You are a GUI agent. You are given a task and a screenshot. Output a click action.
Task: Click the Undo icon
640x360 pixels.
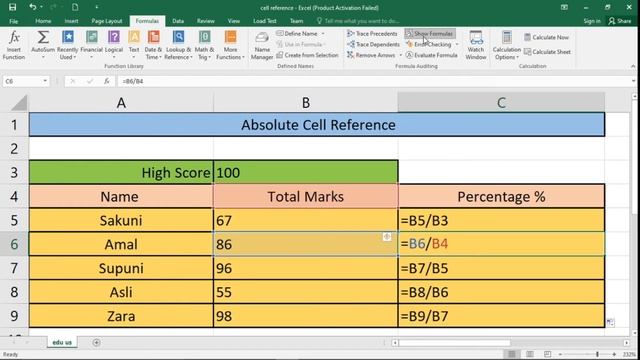click(32, 7)
